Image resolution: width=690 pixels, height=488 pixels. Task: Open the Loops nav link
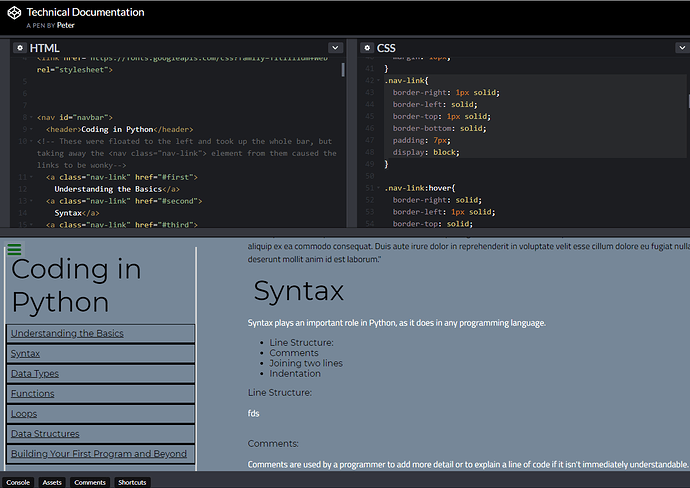pyautogui.click(x=24, y=414)
